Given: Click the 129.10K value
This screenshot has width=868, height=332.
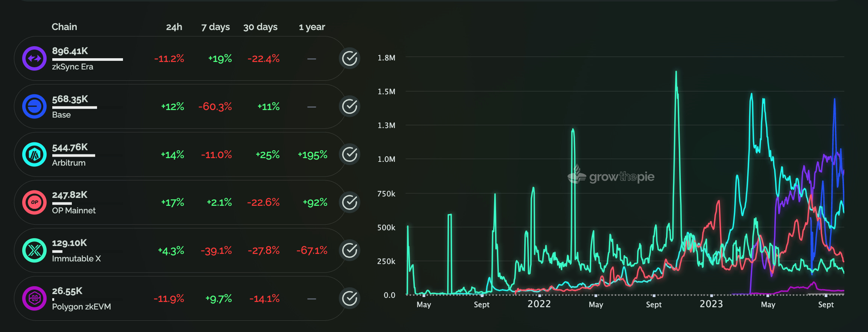Looking at the screenshot, I should [69, 243].
